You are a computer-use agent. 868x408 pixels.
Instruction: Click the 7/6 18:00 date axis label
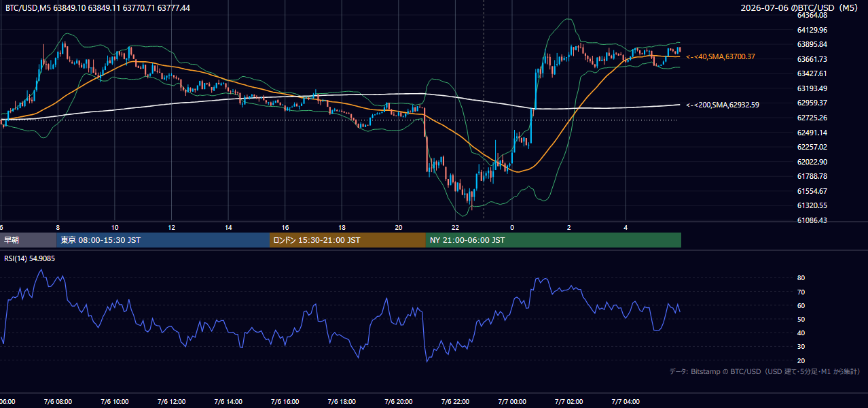[342, 402]
